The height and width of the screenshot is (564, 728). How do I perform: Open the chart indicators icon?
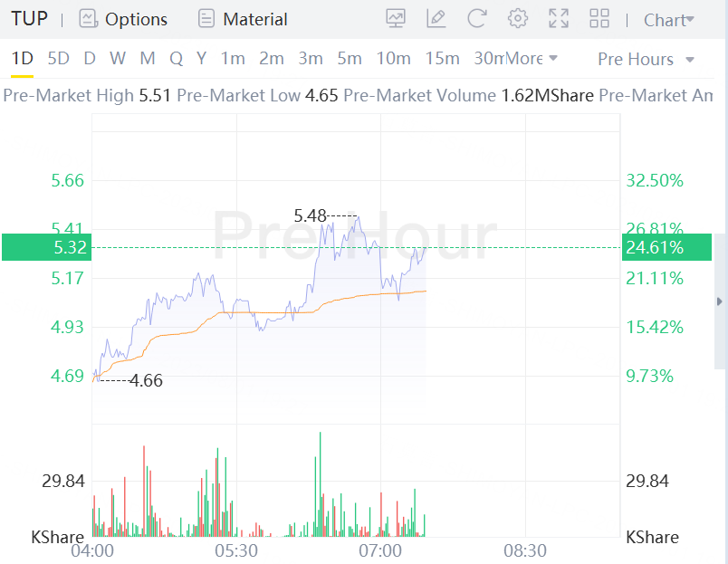point(396,18)
